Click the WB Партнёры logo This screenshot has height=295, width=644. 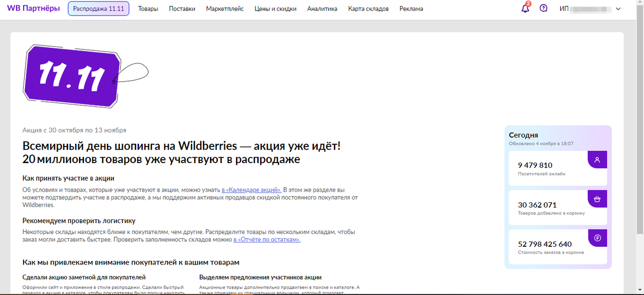coord(33,9)
